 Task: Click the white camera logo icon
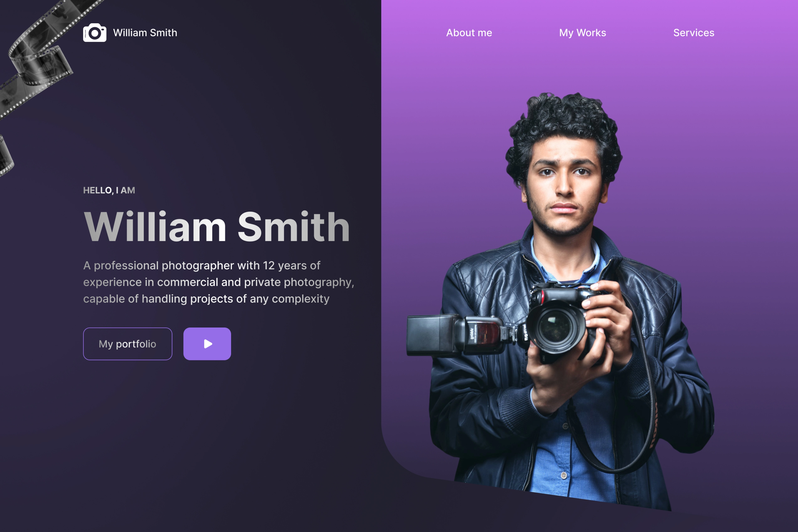coord(95,33)
